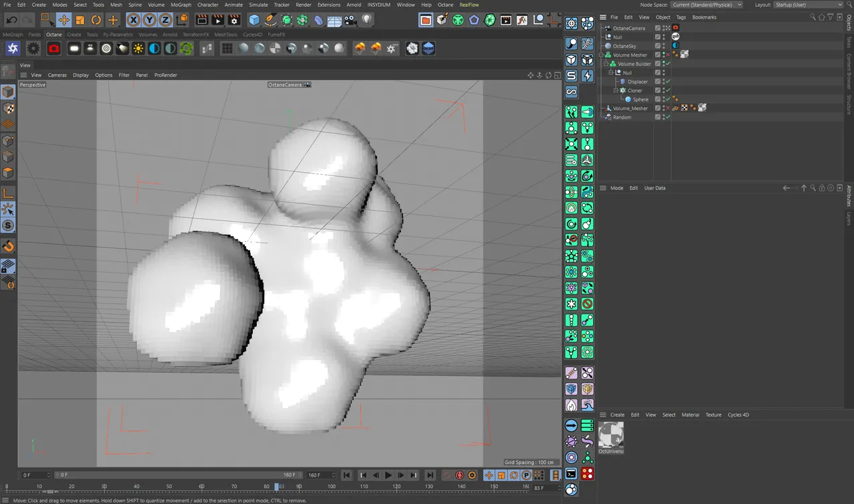Click the Camera object icon in the toolbar
The height and width of the screenshot is (504, 854).
click(350, 20)
